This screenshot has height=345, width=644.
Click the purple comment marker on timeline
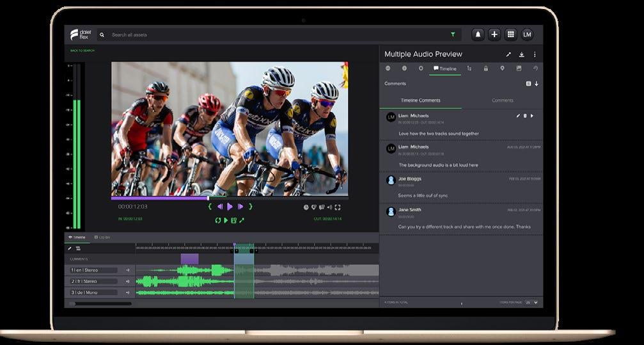point(189,259)
